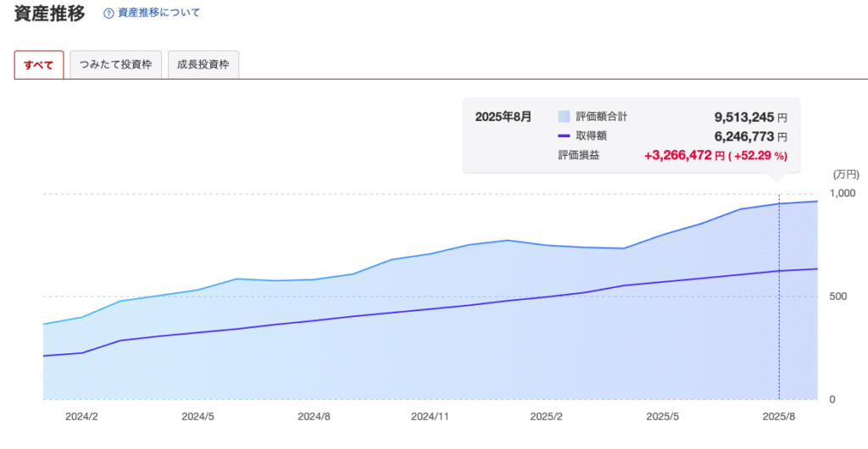The height and width of the screenshot is (449, 868).
Task: Click the 9,513,245 円 value in tooltip
Action: (751, 117)
